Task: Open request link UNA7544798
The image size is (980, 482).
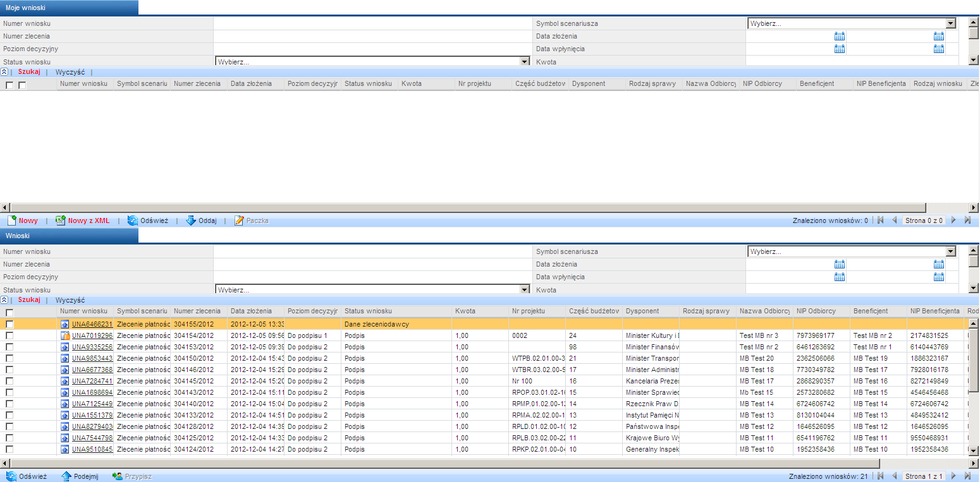Action: [x=92, y=438]
